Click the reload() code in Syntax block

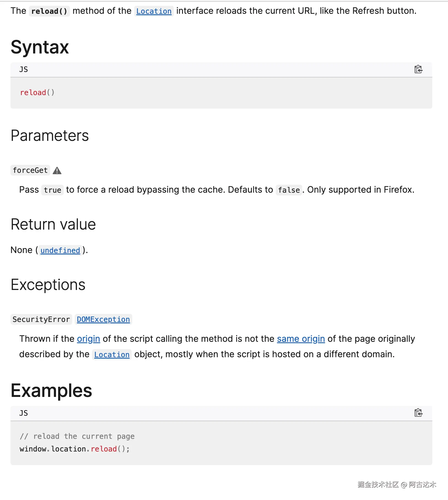click(37, 93)
